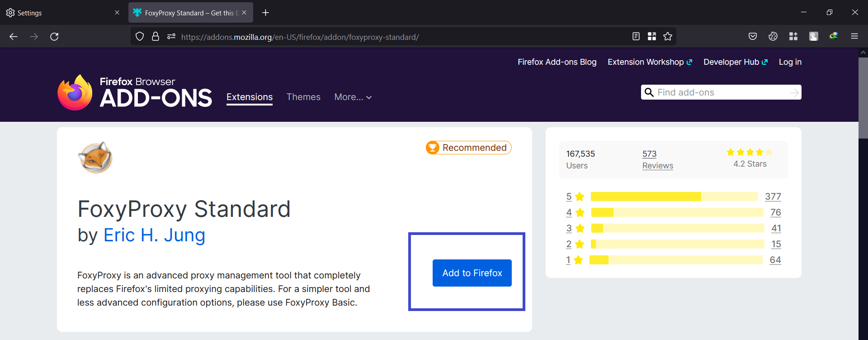Filter reviews by 5 stars
This screenshot has height=340, width=868.
click(575, 196)
